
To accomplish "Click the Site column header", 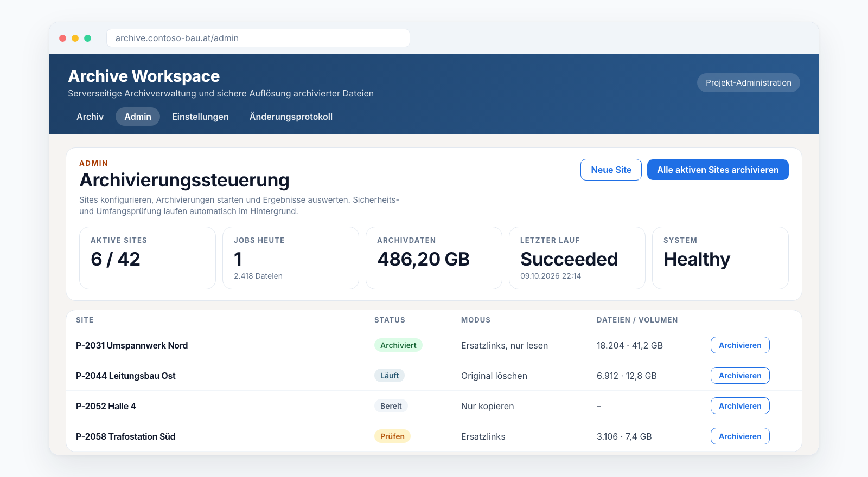I will pos(85,320).
